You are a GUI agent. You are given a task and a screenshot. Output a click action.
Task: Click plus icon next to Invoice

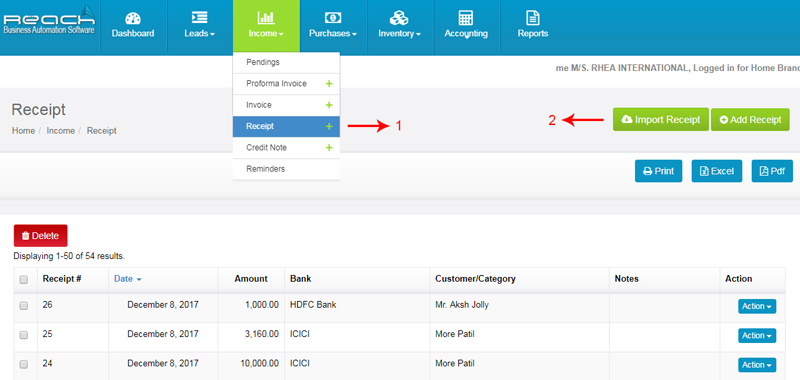tap(329, 105)
